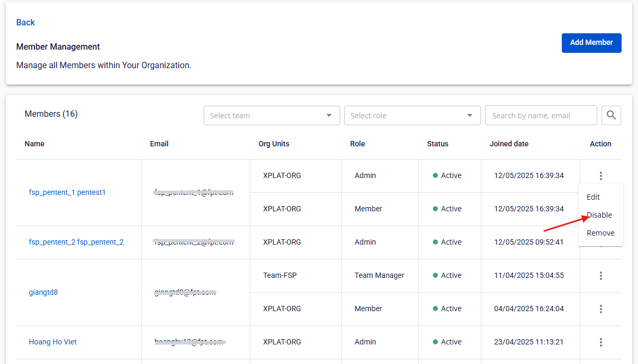The image size is (638, 364).
Task: Go Back via the Back link
Action: click(x=25, y=22)
